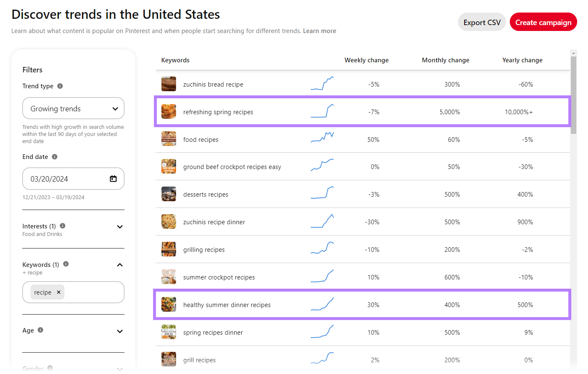Image resolution: width=588 pixels, height=374 pixels.
Task: Open the calendar picker in the End date field
Action: tap(113, 179)
